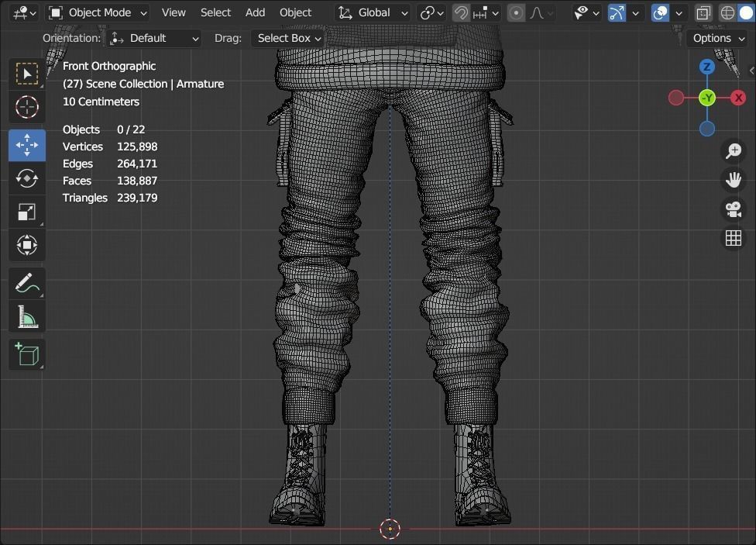Switch to wireframe viewport shading
756x545 pixels.
727,13
